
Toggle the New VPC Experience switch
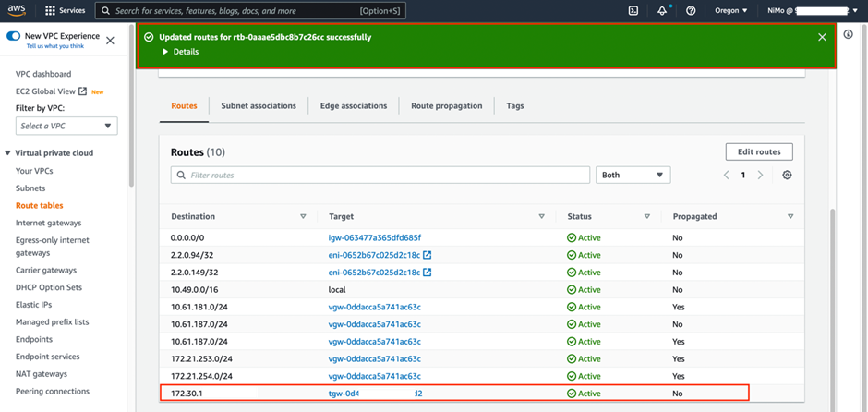14,36
